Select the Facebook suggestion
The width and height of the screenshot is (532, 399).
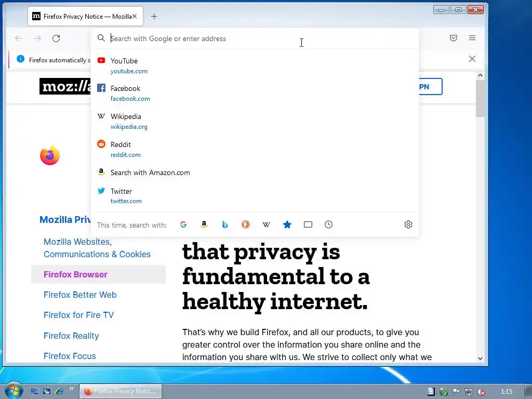[x=255, y=94]
